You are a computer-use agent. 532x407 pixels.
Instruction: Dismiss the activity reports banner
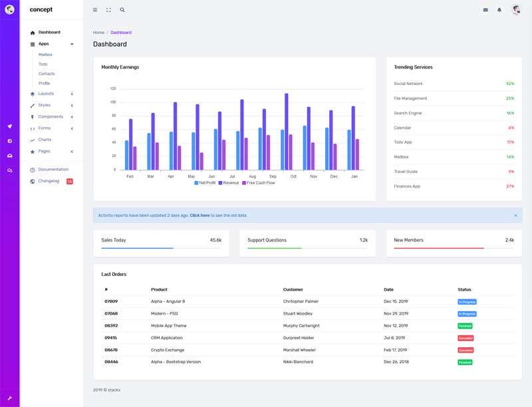pyautogui.click(x=516, y=215)
